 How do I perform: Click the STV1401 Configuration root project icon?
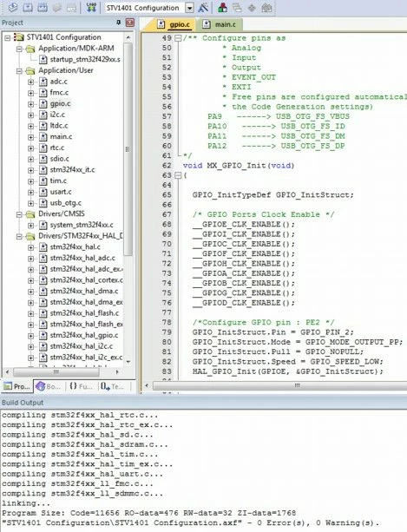pos(18,37)
